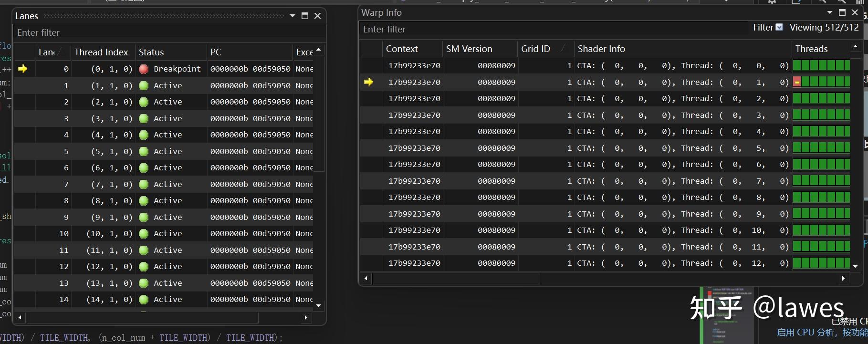This screenshot has height=344, width=868.
Task: Click the yellow current-warp arrow in Warp Info
Action: point(368,82)
